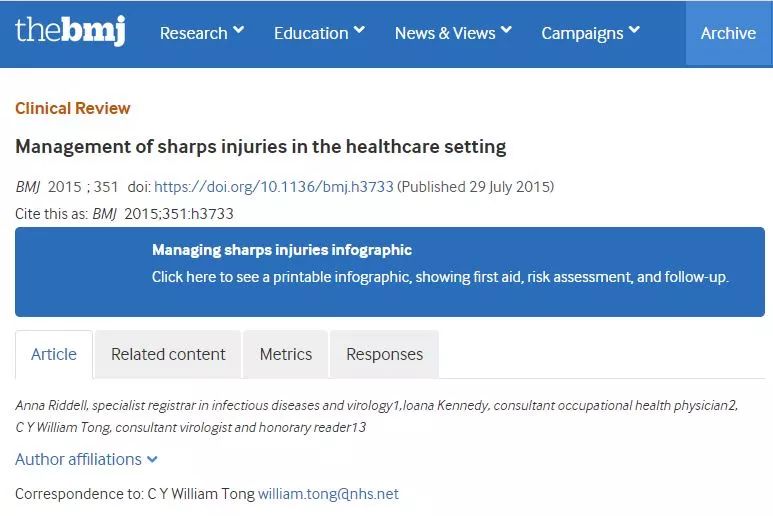Switch to the Responses tab
This screenshot has height=516, width=773.
click(384, 355)
